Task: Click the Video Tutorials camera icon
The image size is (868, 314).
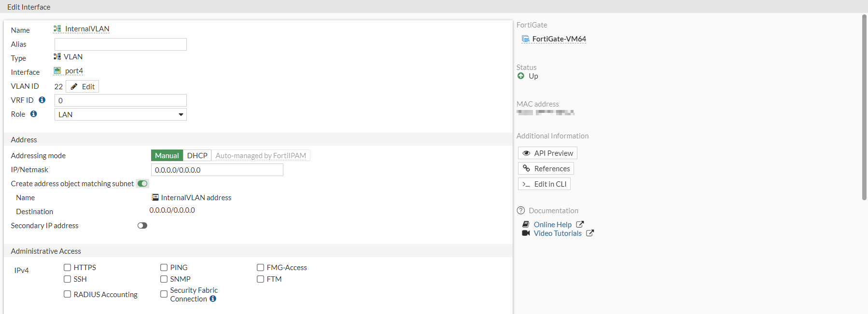Action: (x=526, y=233)
